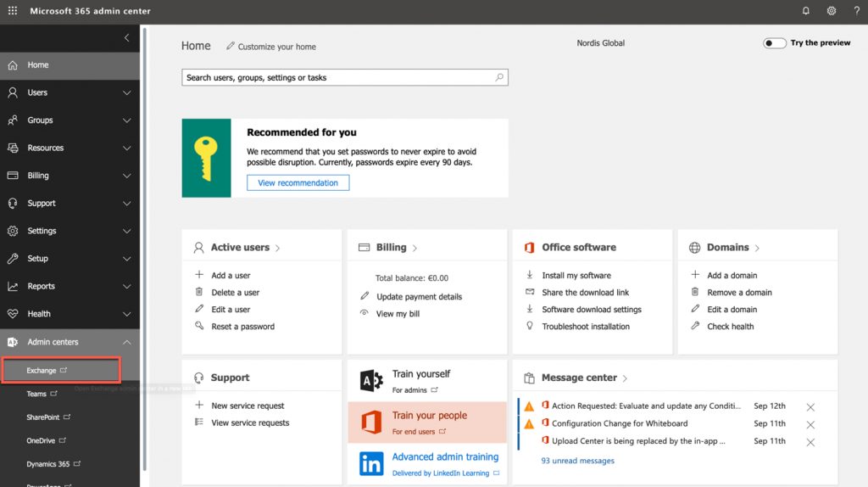
Task: Click lightbulb icon by Troubleshoot installation
Action: [x=530, y=326]
